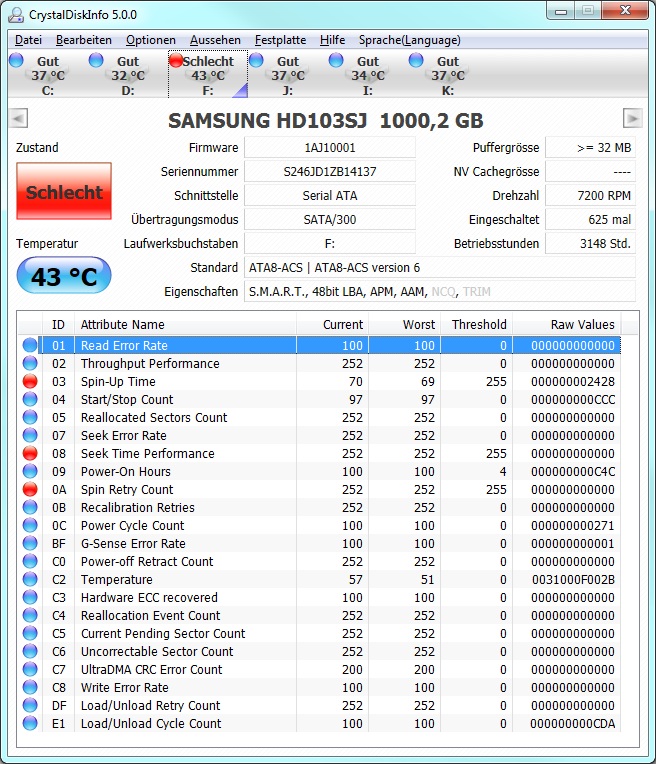656x764 pixels.
Task: Click status icon for Write Error Rate
Action: pos(30,688)
